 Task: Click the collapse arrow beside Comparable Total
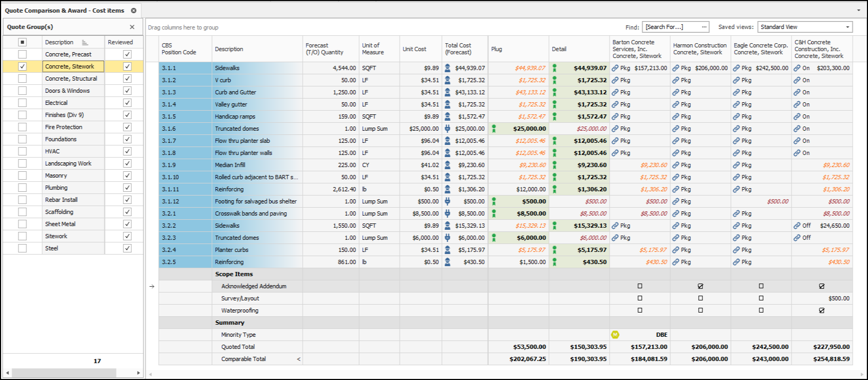[x=298, y=359]
